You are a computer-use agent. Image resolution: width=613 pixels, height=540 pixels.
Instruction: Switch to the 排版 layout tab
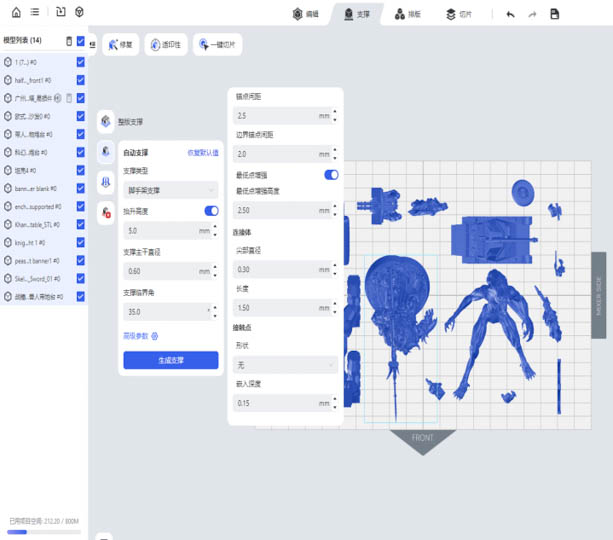click(408, 14)
